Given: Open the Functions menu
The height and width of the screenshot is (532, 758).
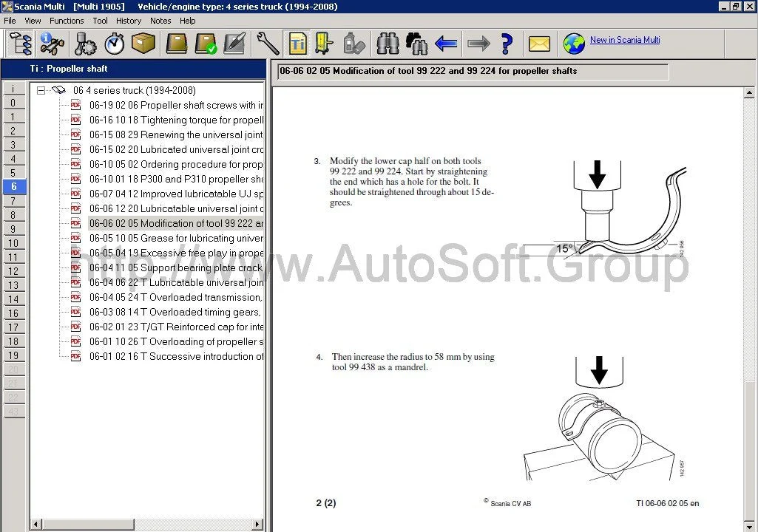Looking at the screenshot, I should 67,21.
